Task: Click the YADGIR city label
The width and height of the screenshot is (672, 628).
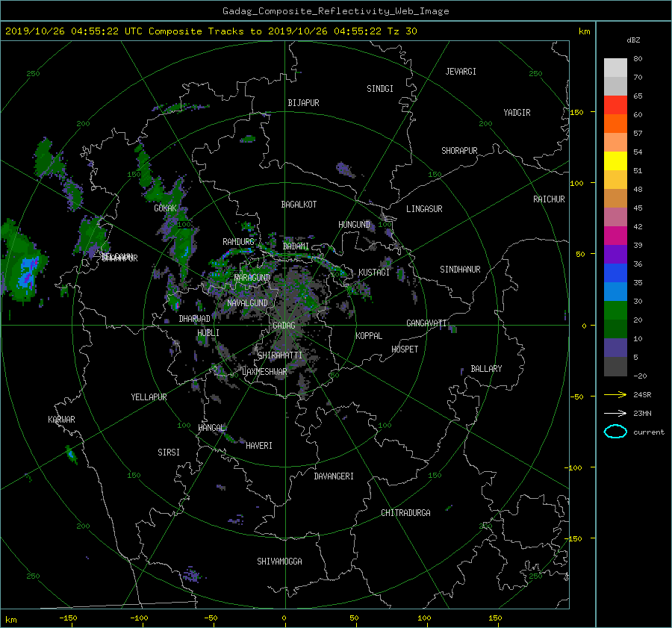Action: pyautogui.click(x=517, y=113)
